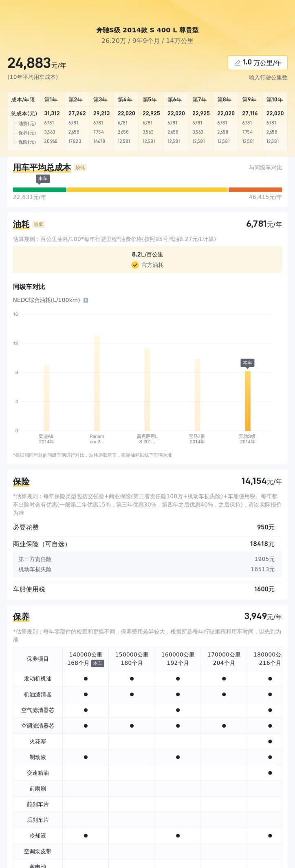Click the 本车 tag above 奔驰S级 bar

tap(247, 363)
